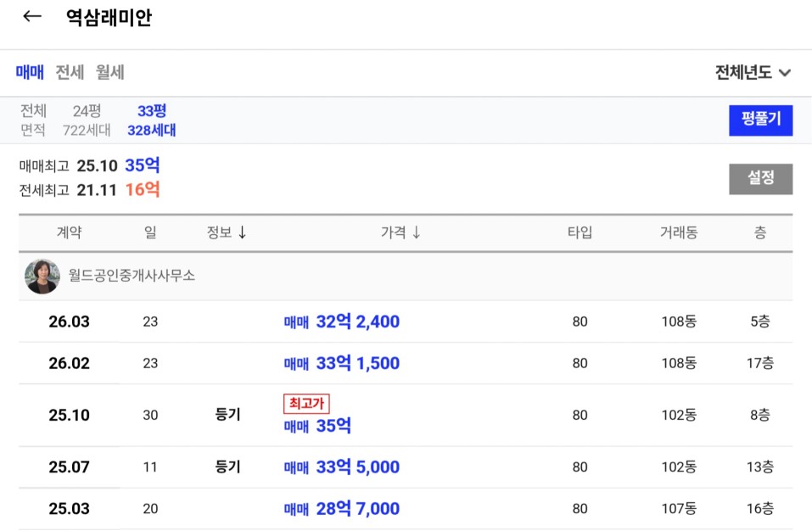Switch to the 월세 tab
This screenshot has height=531, width=812.
(110, 73)
